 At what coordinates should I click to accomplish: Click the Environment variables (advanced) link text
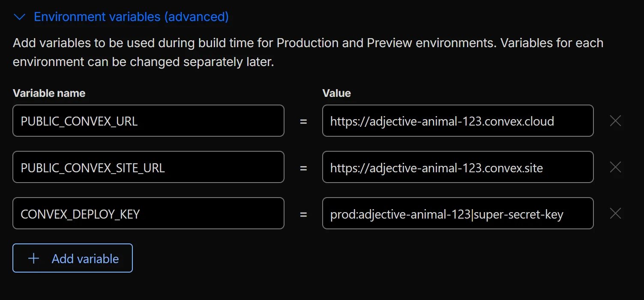point(131,16)
